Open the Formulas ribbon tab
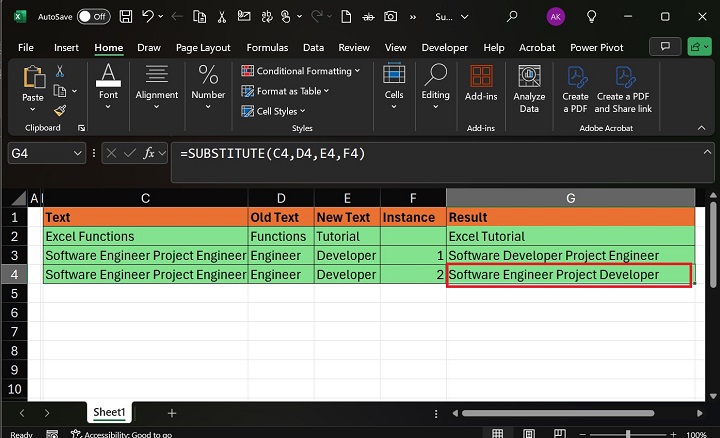The image size is (720, 438). pos(267,47)
